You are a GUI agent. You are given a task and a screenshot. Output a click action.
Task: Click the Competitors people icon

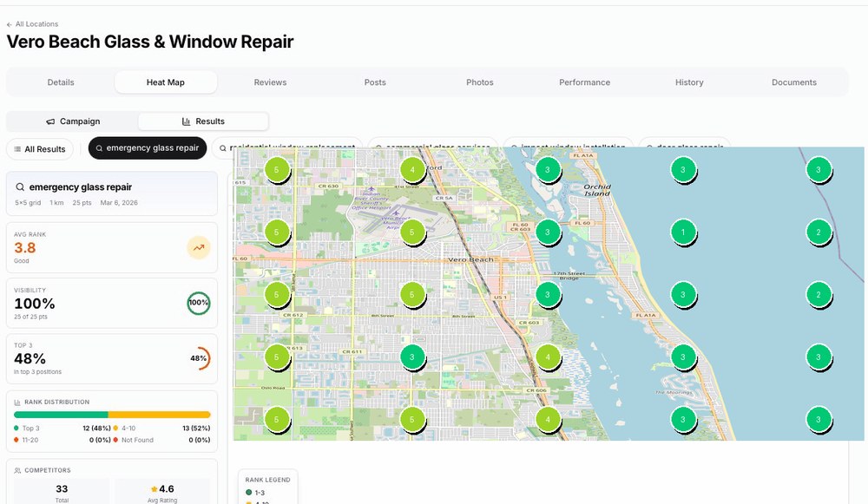(18, 470)
